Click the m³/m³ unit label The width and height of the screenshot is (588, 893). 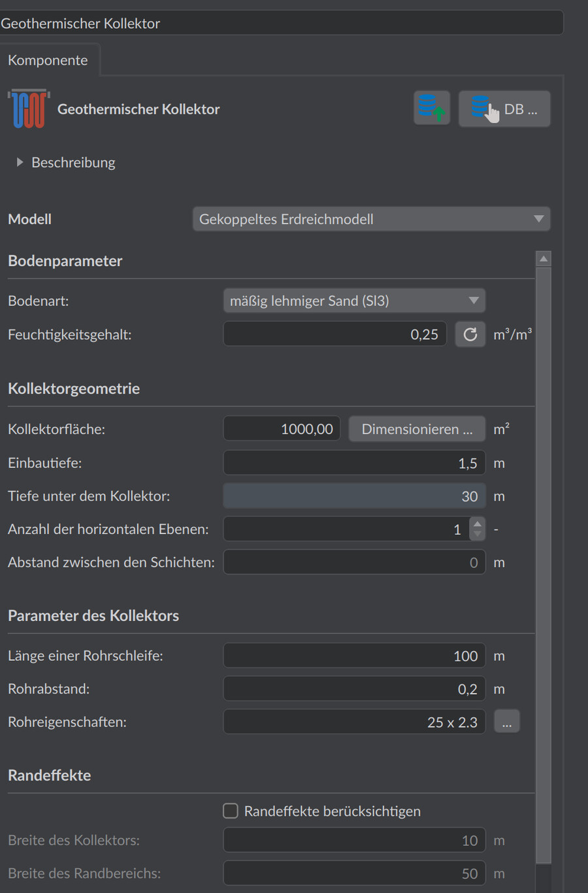click(513, 335)
